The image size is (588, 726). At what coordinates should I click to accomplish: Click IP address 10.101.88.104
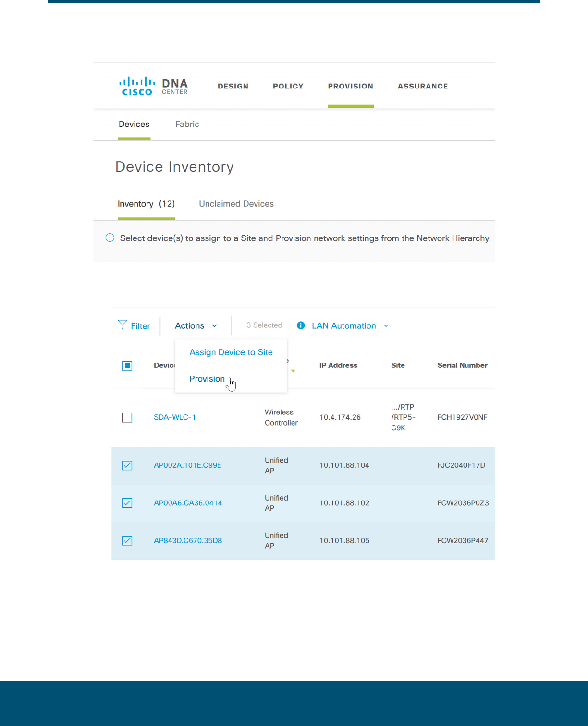344,465
